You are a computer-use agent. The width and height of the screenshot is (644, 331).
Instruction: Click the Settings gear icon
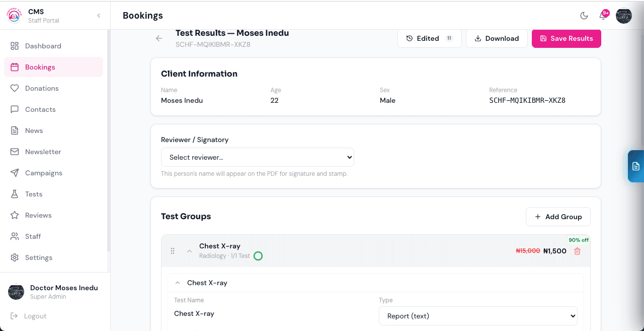coord(15,257)
